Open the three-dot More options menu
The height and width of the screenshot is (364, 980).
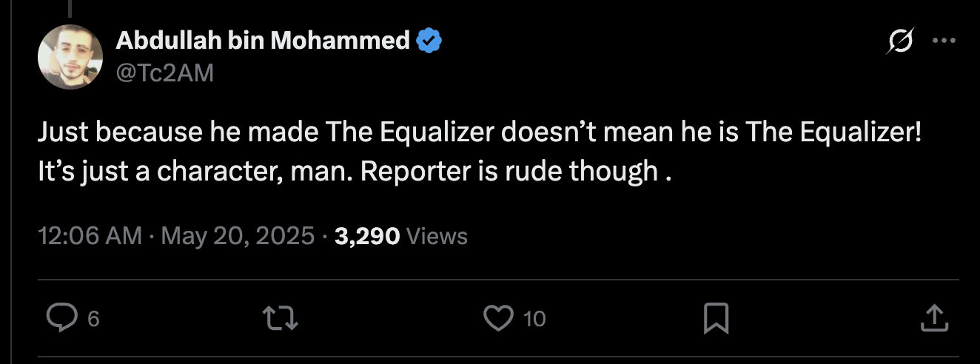944,41
